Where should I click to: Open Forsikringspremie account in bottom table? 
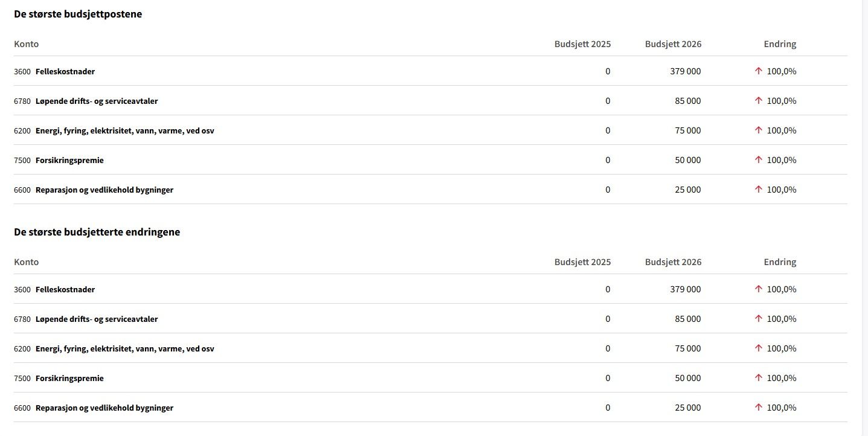tap(69, 378)
